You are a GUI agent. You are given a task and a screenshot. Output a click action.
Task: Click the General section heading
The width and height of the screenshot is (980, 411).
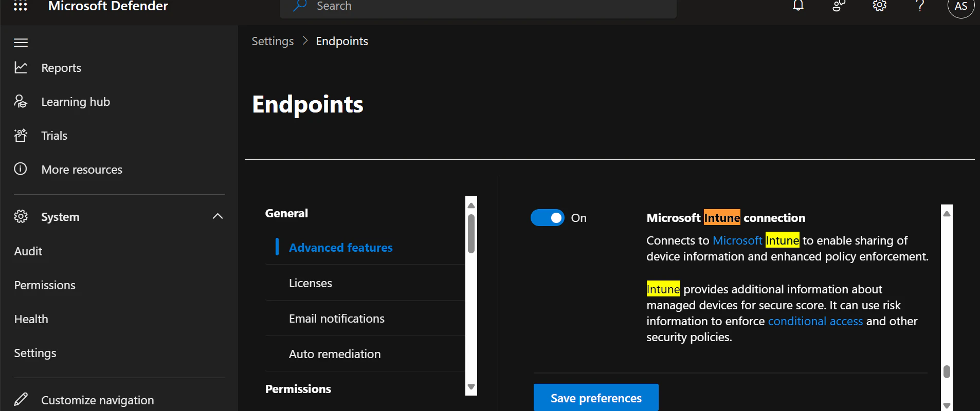click(286, 213)
